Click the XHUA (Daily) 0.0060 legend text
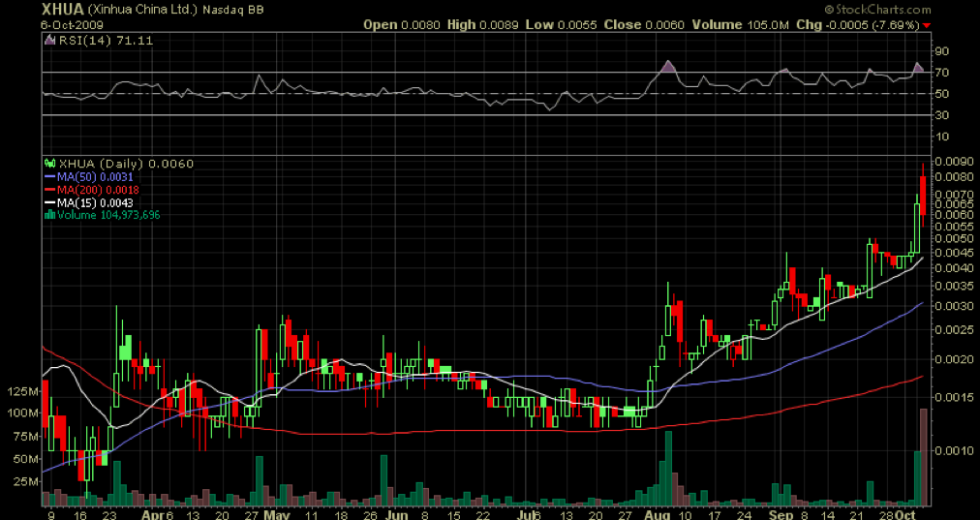The height and width of the screenshot is (520, 980). tap(126, 164)
